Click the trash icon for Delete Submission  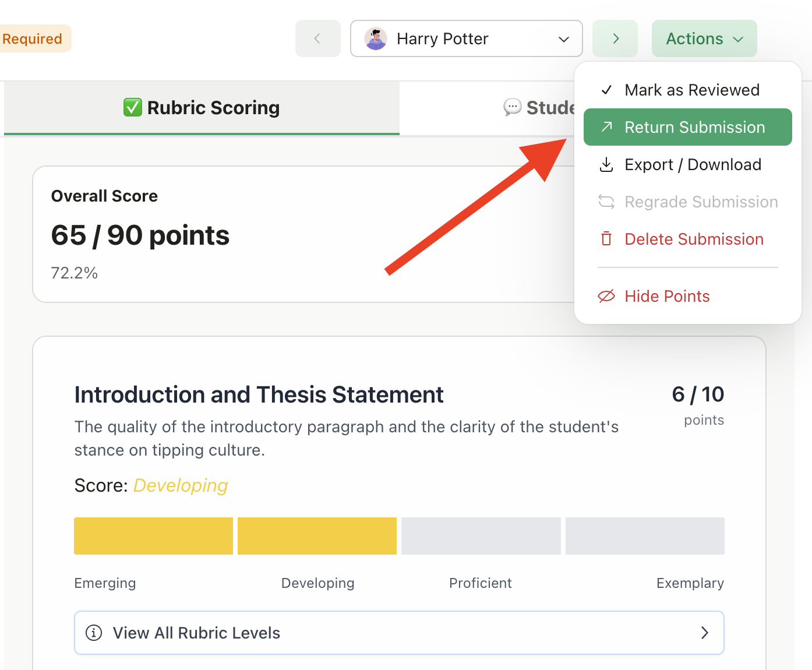coord(606,239)
